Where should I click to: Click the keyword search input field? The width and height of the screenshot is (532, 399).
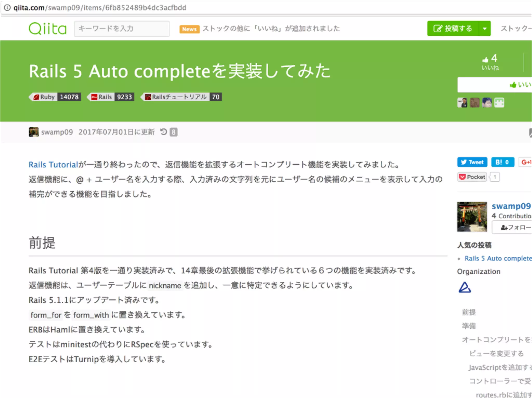(122, 29)
